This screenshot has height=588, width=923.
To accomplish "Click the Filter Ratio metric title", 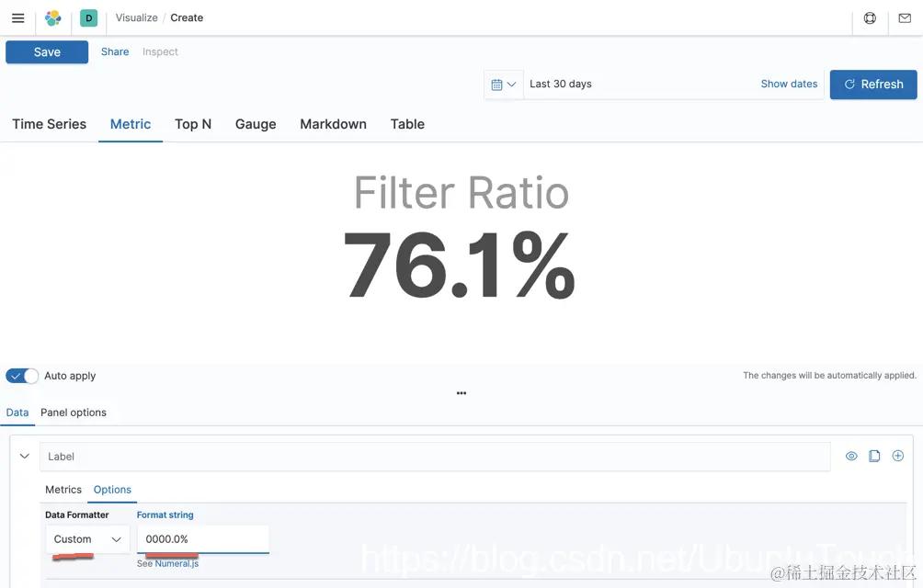I will point(461,192).
